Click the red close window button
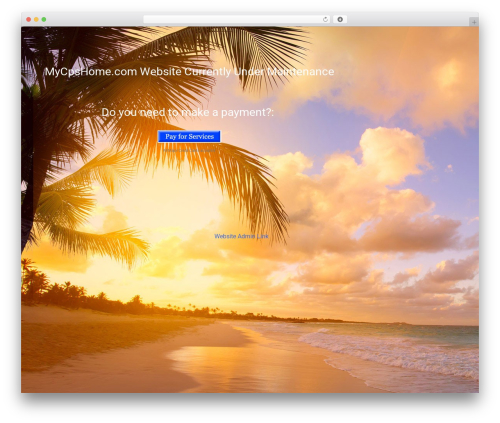The width and height of the screenshot is (500, 423). tap(29, 20)
